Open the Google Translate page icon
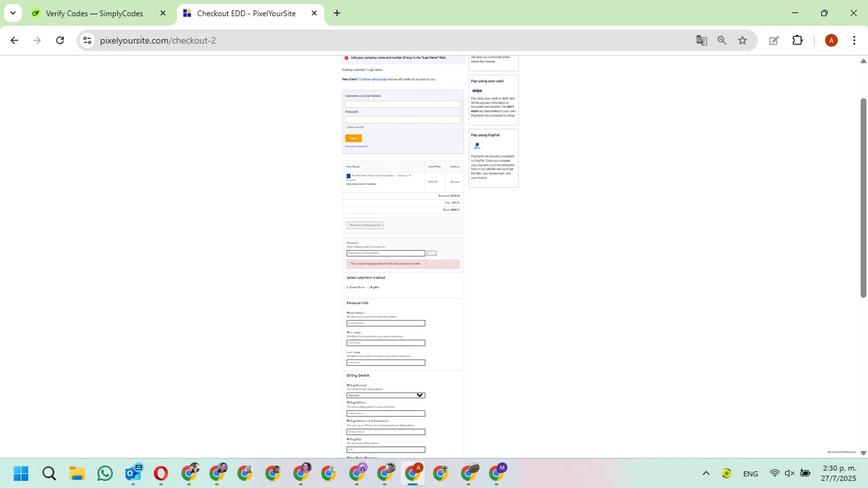868x488 pixels. [x=701, y=41]
